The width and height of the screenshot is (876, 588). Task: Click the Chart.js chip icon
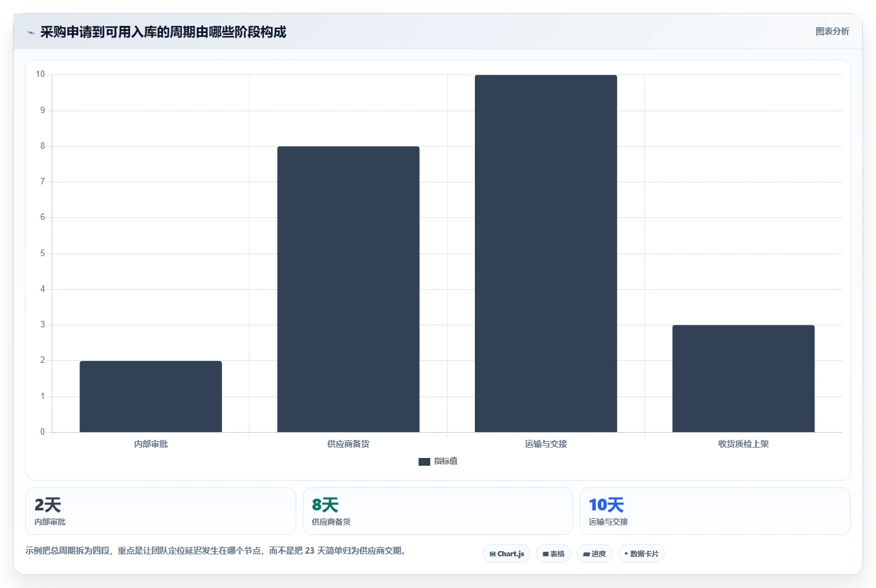pos(492,554)
